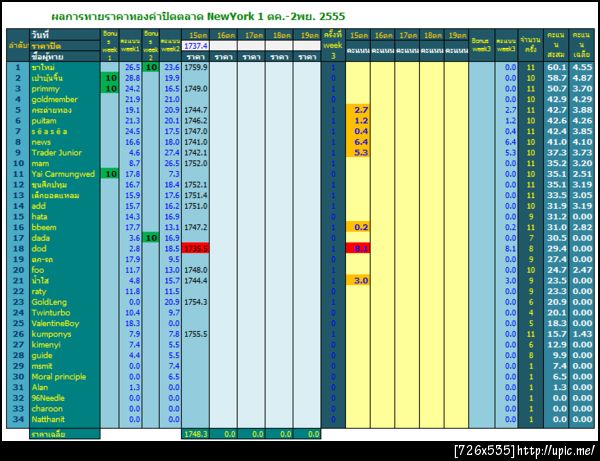600x461 pixels.
Task: Select the orange score cell 6.4
Action: coord(358,142)
